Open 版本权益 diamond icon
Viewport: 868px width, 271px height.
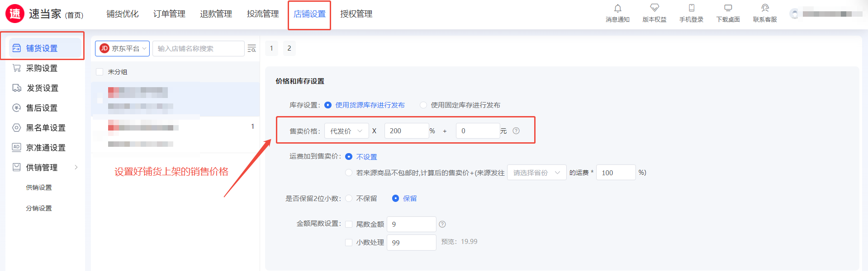tap(654, 8)
